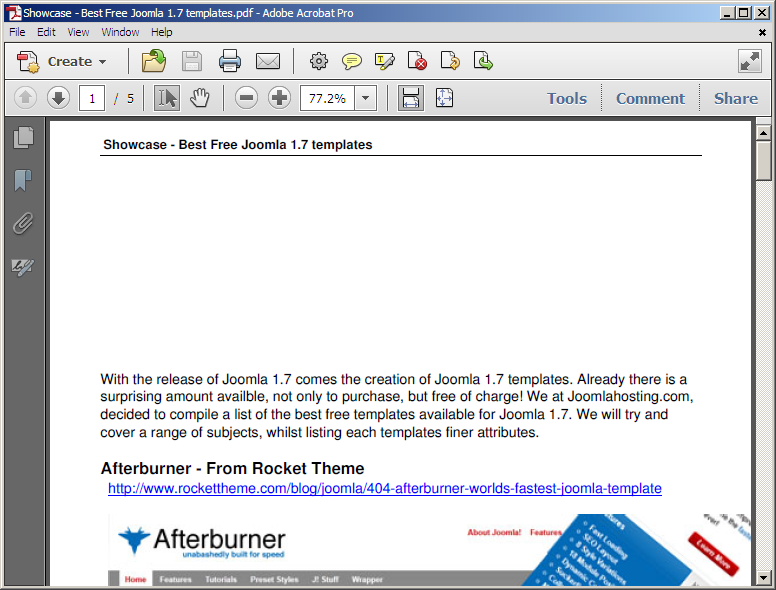Follow the rockettheme.com afterburner link
Viewport: 776px width, 590px height.
tap(385, 489)
